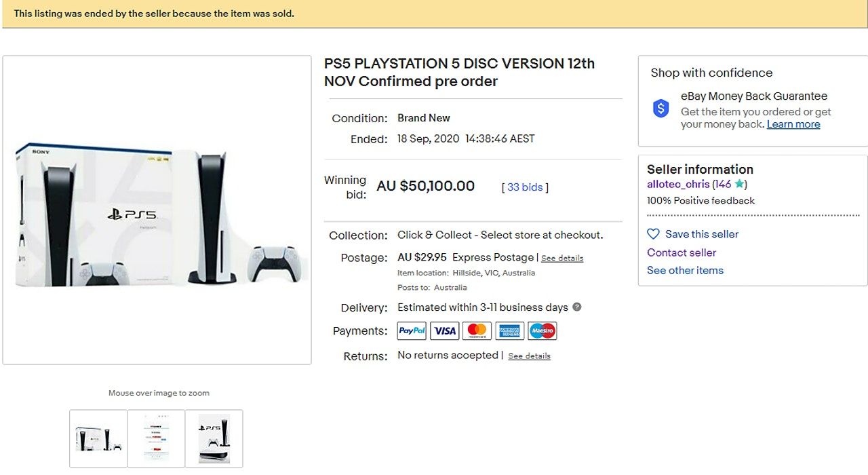Click the Money Back Guarantee shield icon
This screenshot has width=868, height=475.
click(x=661, y=109)
